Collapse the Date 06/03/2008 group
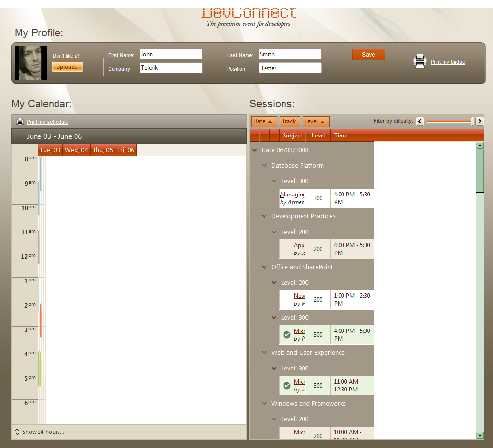The image size is (493, 448). coord(255,150)
